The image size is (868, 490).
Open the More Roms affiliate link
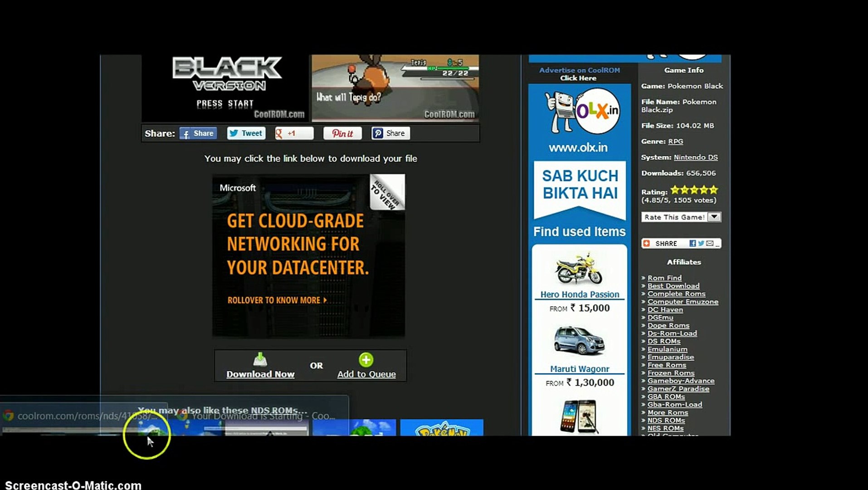[668, 413]
